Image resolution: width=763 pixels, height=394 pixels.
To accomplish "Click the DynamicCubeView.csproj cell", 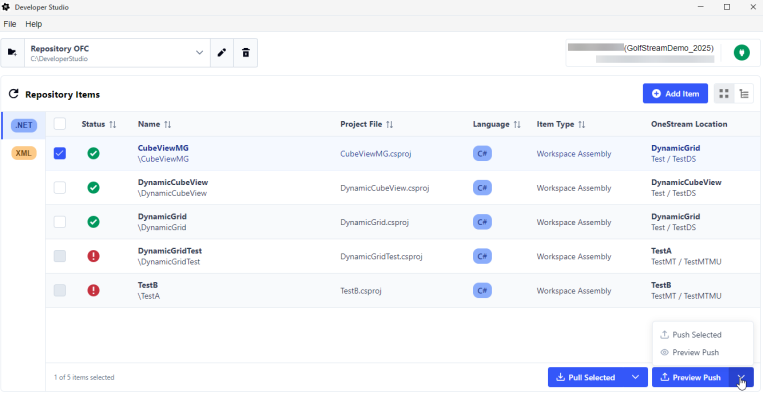I will (x=385, y=188).
